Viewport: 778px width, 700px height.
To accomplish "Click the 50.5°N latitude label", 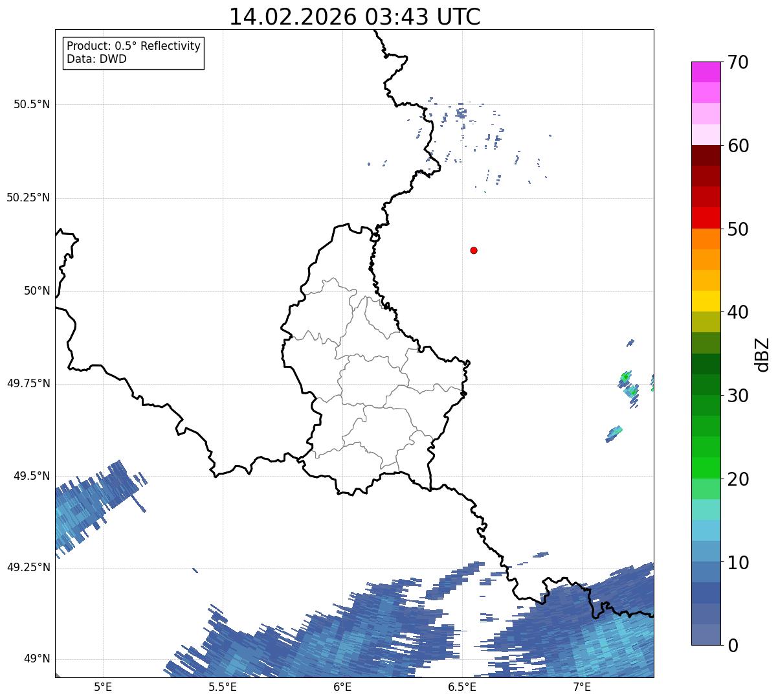I will (31, 104).
